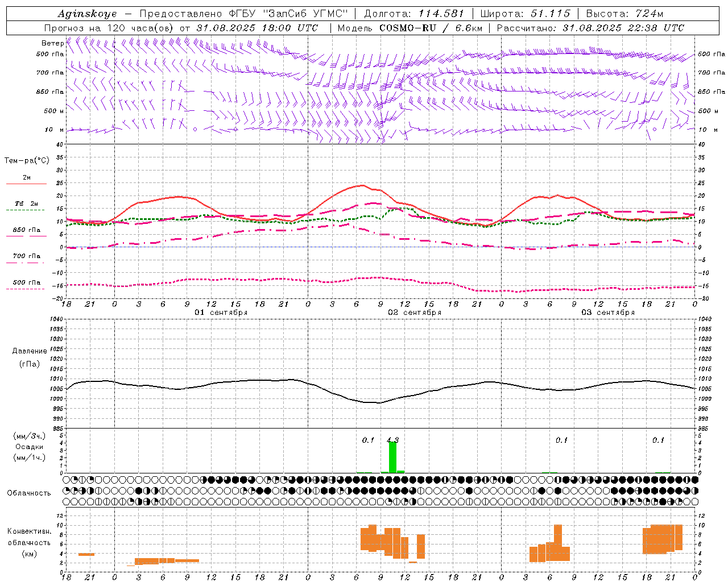Click the "Облачность" cloud cover label
This screenshot has height=582, width=728.
pos(29,493)
